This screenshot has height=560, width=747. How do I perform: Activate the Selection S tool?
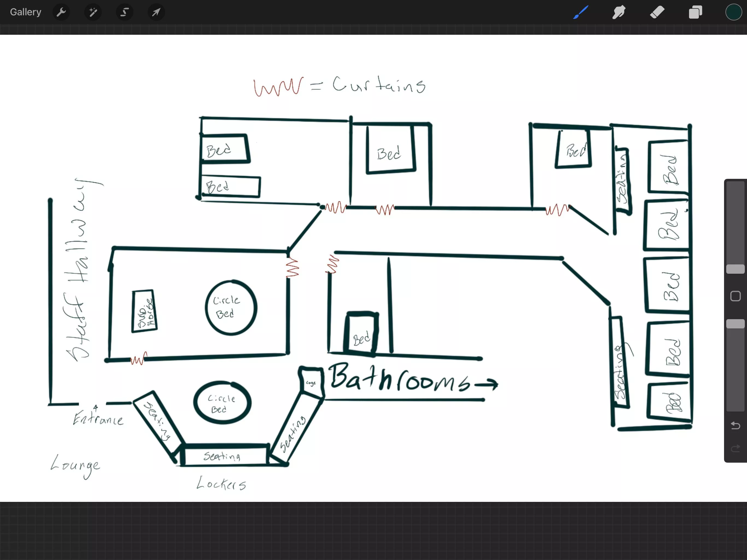point(125,13)
